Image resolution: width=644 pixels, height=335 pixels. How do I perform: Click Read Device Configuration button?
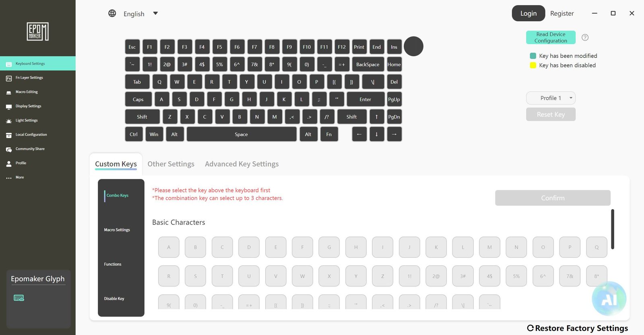(551, 37)
